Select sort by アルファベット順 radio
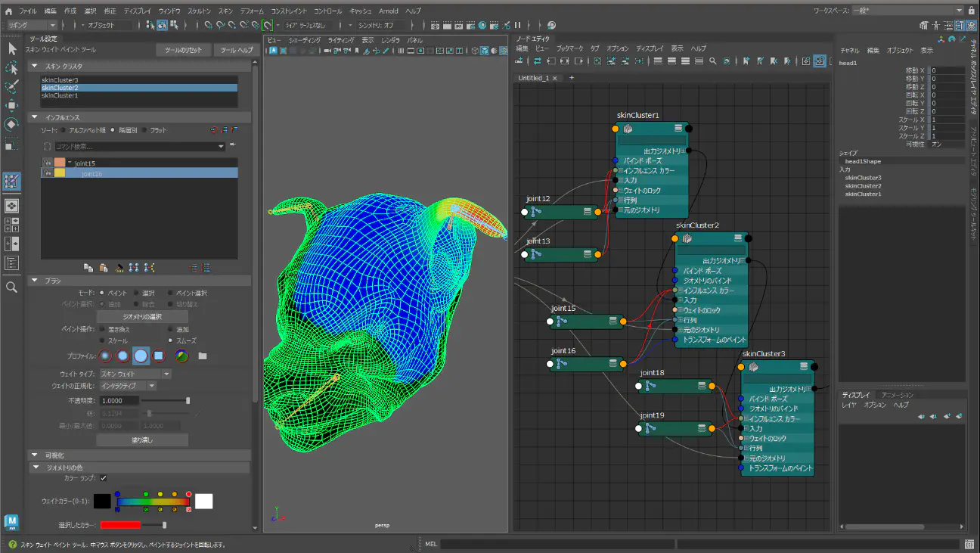 click(x=63, y=130)
